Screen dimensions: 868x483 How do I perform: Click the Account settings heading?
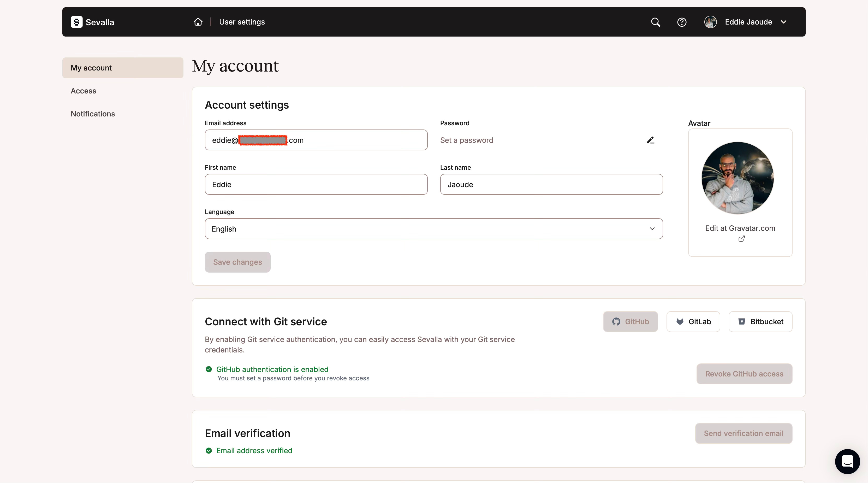247,105
